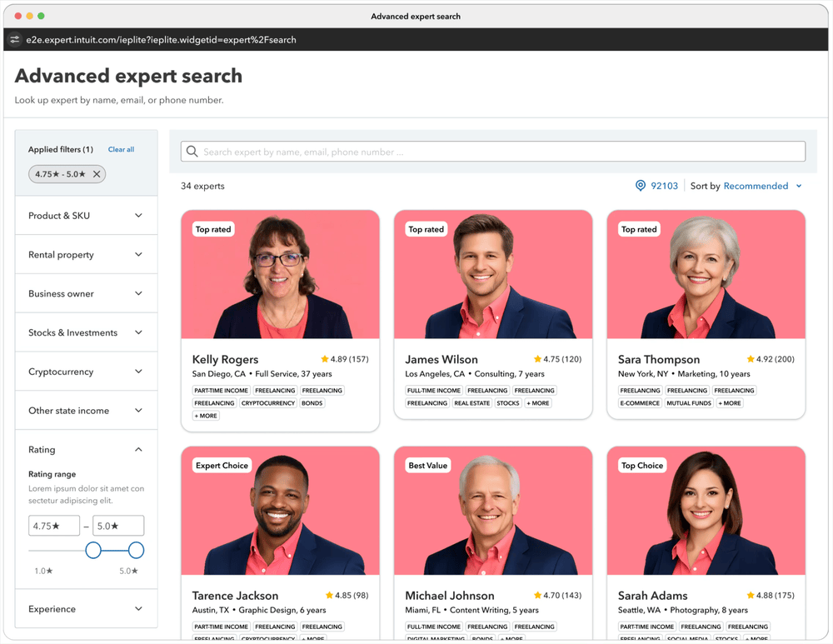Image resolution: width=833 pixels, height=644 pixels.
Task: Click the Rating range label
Action: [x=52, y=474]
